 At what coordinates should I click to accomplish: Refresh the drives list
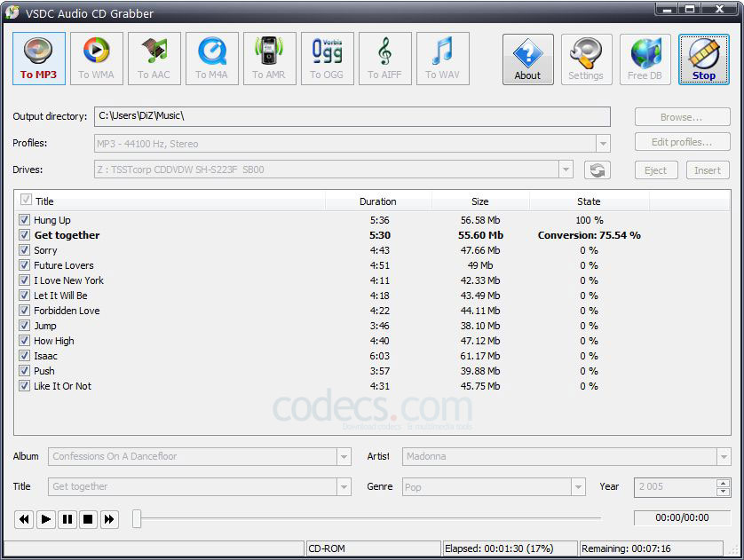(x=597, y=170)
